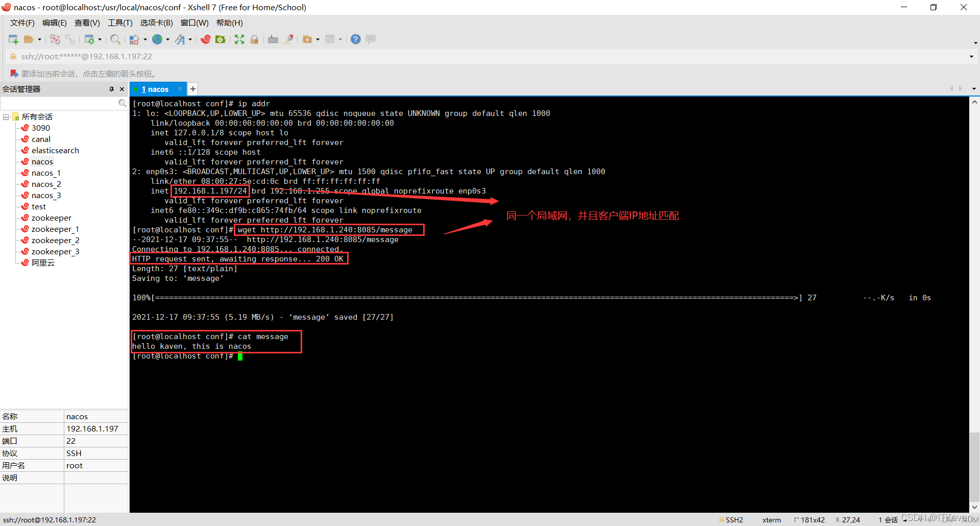Close the 会话管理器 panel
The height and width of the screenshot is (526, 980).
122,89
